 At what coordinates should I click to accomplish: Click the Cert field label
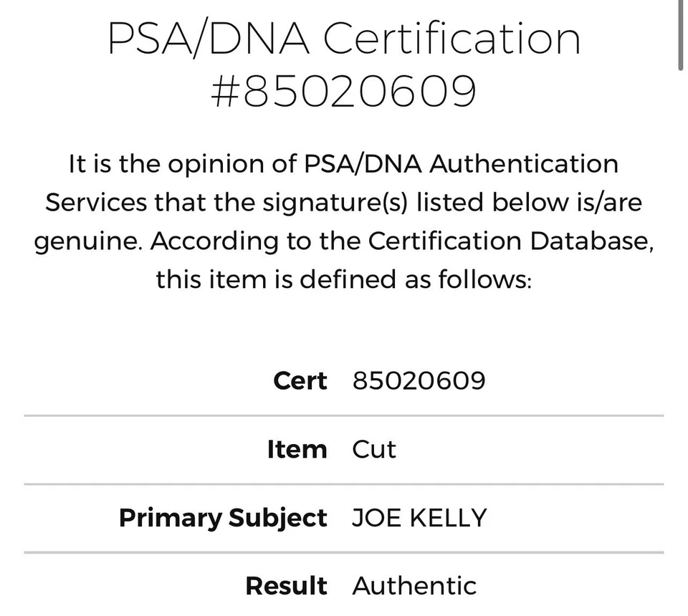point(300,380)
